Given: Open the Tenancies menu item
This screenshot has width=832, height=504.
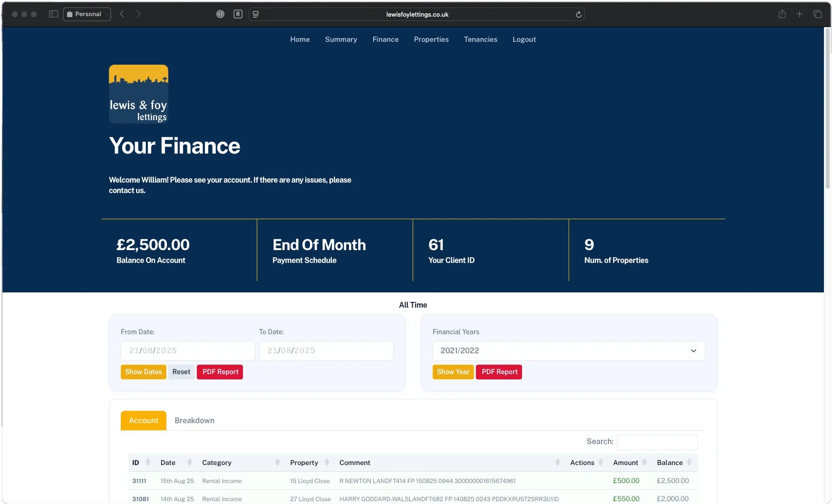Looking at the screenshot, I should point(480,39).
